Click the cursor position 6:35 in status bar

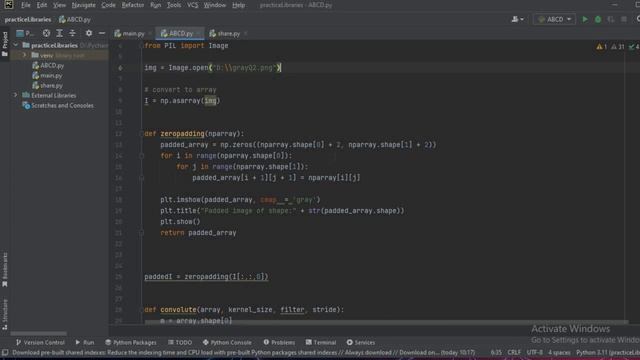pyautogui.click(x=496, y=352)
